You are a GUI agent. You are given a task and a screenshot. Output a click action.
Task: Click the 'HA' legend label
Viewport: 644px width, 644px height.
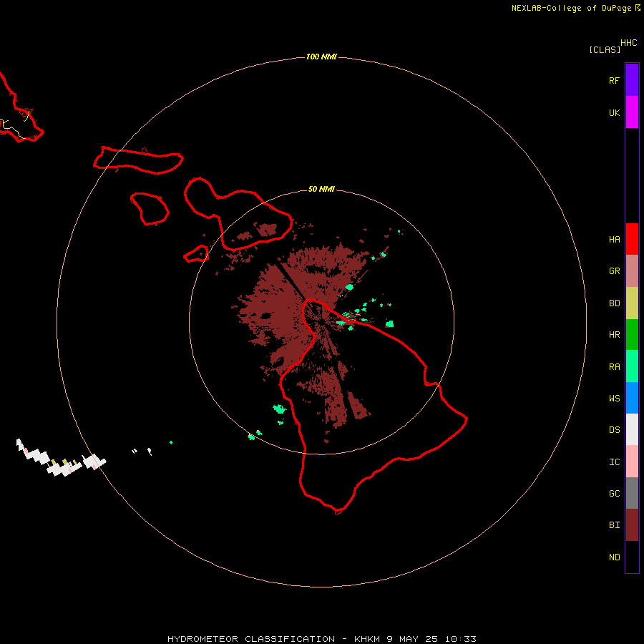click(614, 240)
